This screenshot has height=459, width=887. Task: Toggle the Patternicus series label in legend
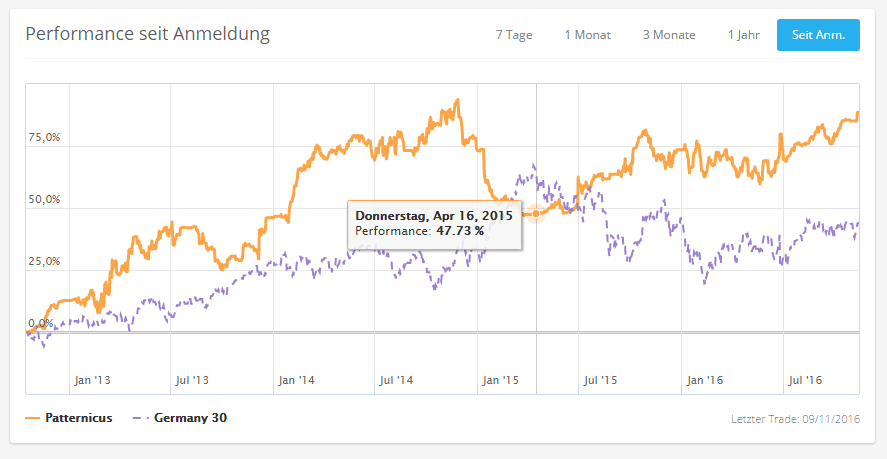(x=78, y=417)
